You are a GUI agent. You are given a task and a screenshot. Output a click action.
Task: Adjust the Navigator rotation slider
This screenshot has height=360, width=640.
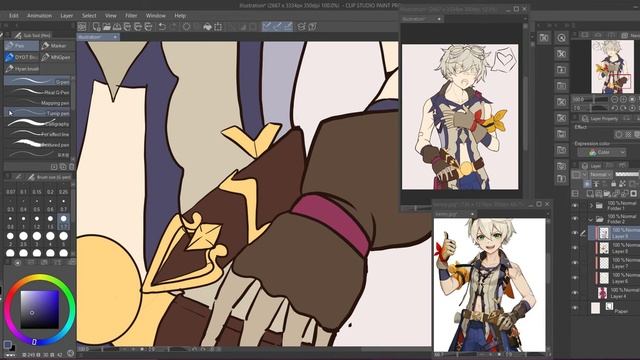pyautogui.click(x=597, y=108)
